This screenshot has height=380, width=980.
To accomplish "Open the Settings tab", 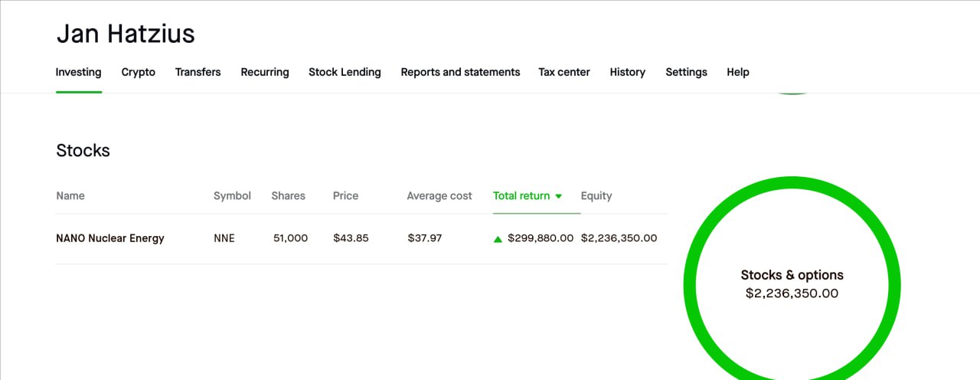I will (686, 72).
